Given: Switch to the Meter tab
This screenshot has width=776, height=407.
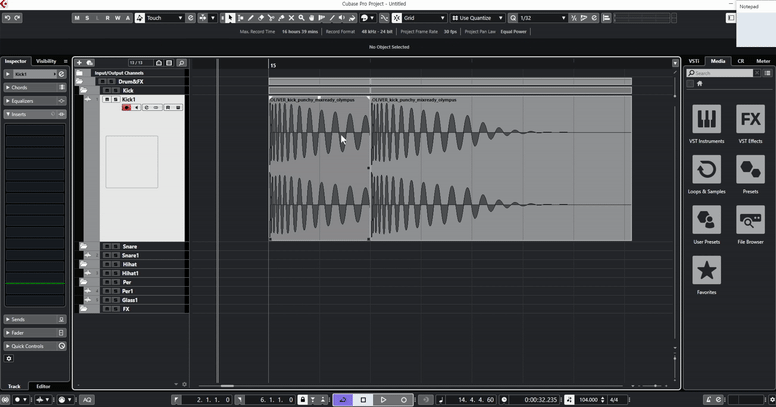Looking at the screenshot, I should tap(763, 61).
